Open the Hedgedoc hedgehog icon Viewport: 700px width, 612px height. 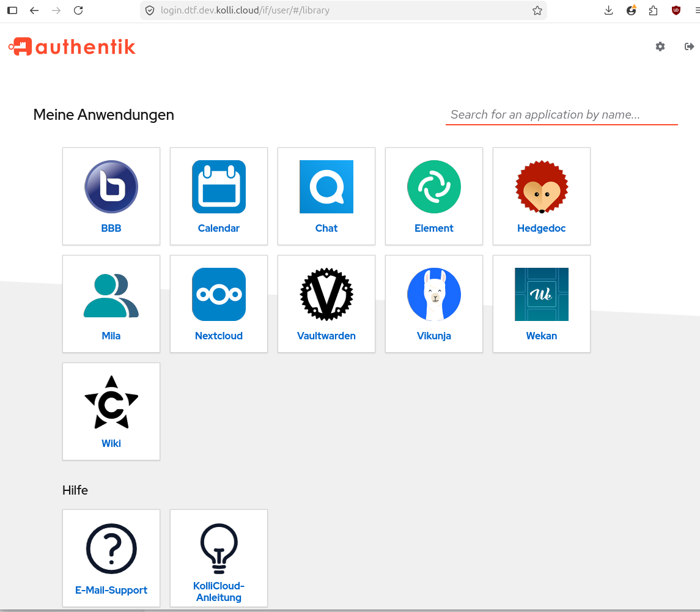pos(542,186)
